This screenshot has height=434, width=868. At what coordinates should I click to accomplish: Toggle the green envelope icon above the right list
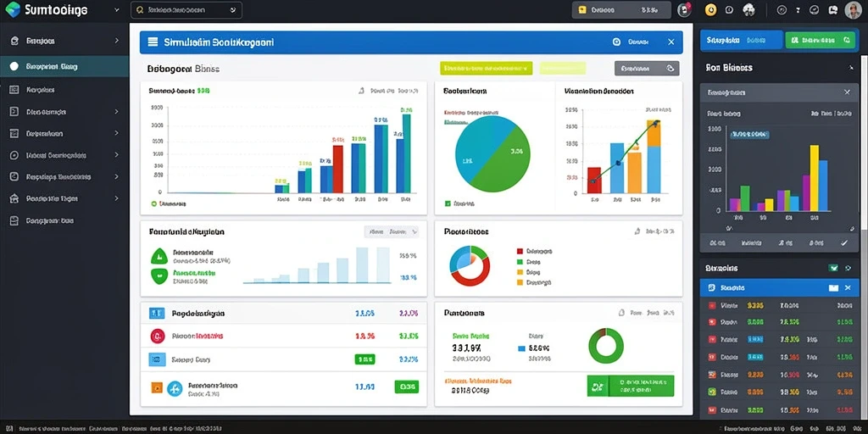click(833, 268)
